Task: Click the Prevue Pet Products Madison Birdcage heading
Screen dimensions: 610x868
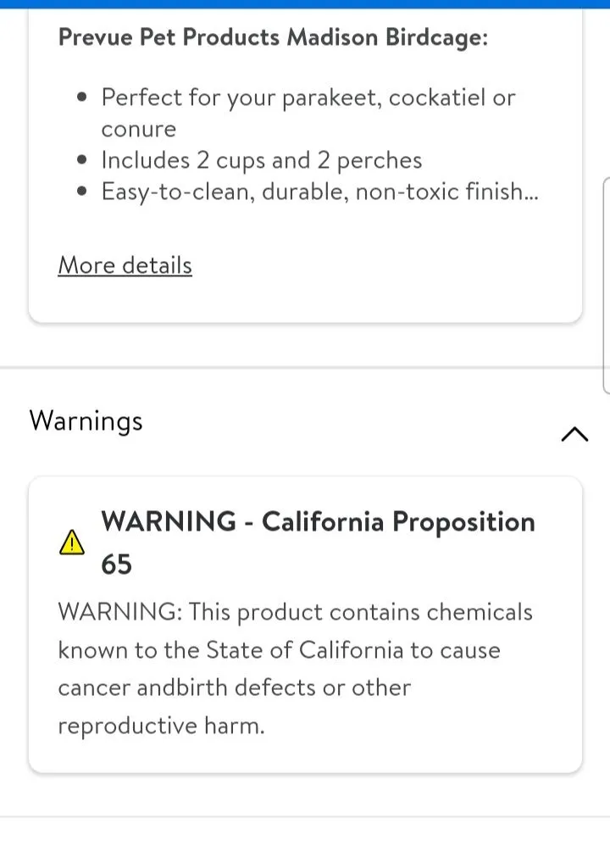Action: point(273,37)
